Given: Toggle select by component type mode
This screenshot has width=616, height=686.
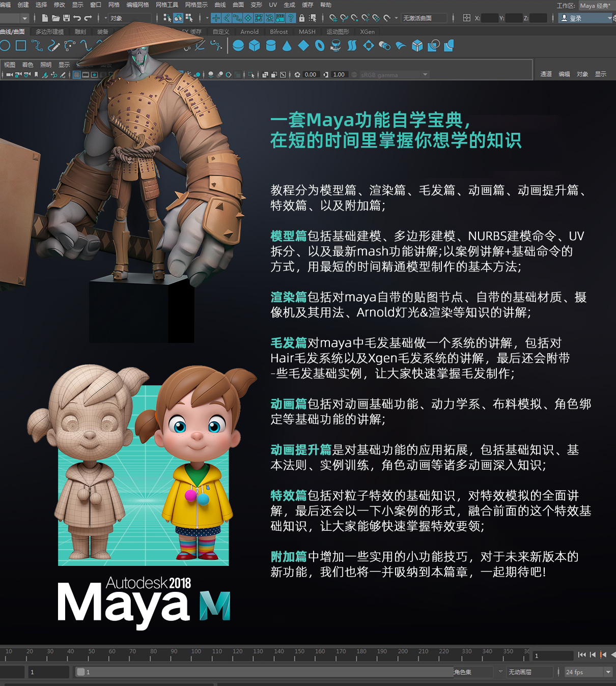Looking at the screenshot, I should tap(189, 18).
